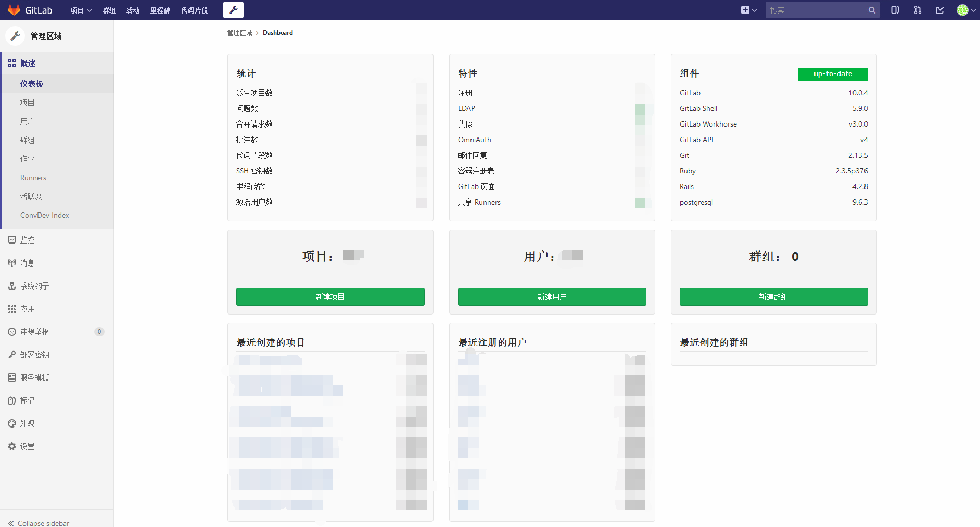Click the 最近创建的项目 heading
Image resolution: width=980 pixels, height=527 pixels.
(271, 342)
